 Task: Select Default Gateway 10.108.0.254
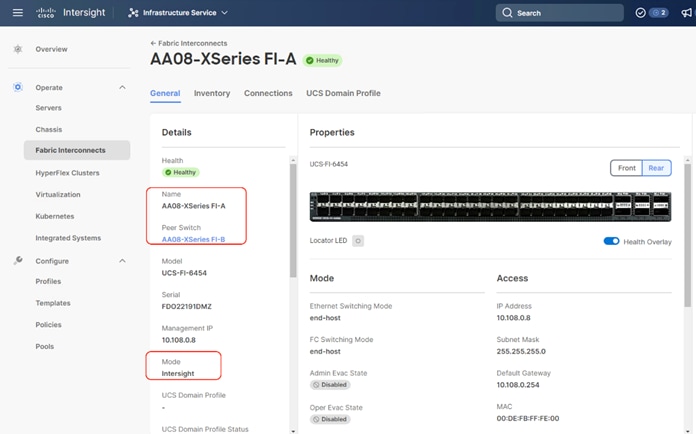click(x=518, y=385)
